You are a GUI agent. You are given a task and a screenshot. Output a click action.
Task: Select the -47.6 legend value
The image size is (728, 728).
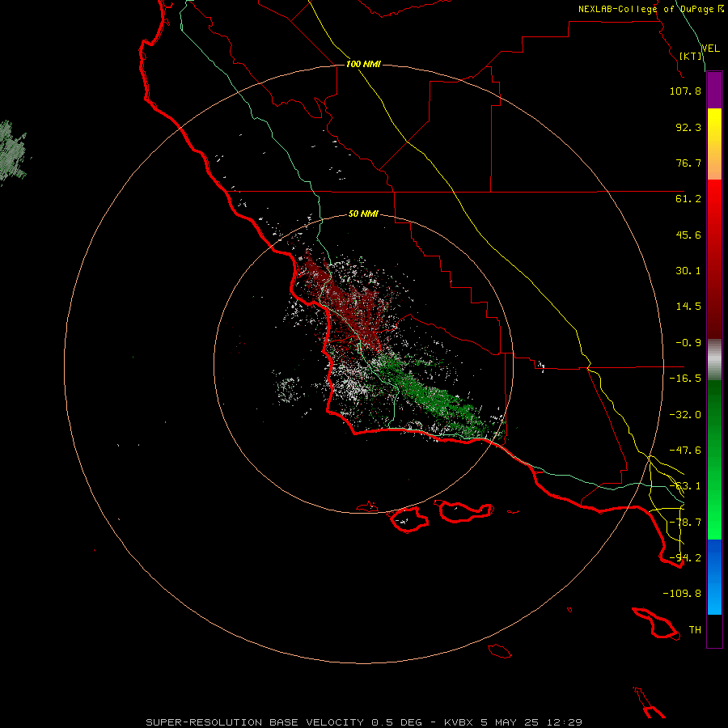(x=685, y=451)
